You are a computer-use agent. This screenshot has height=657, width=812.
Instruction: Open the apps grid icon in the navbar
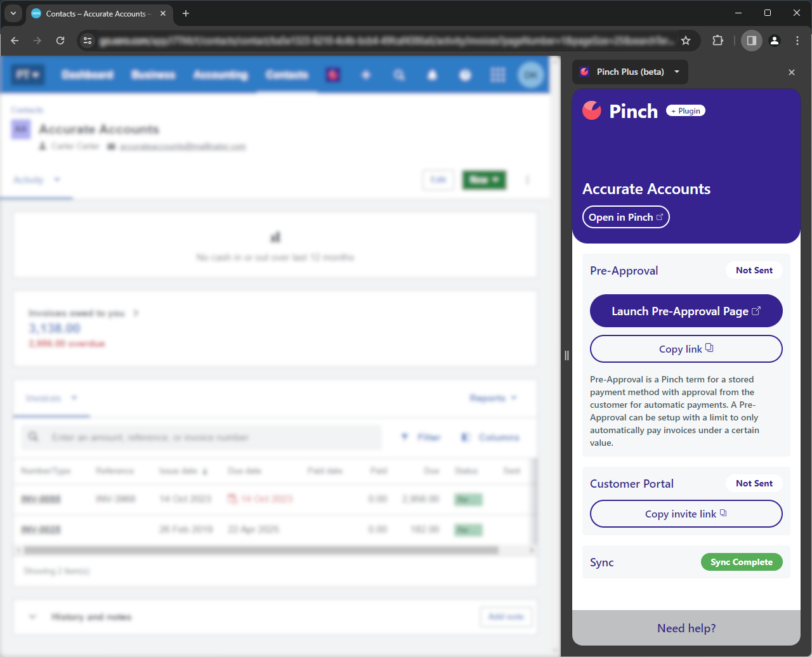coord(498,75)
